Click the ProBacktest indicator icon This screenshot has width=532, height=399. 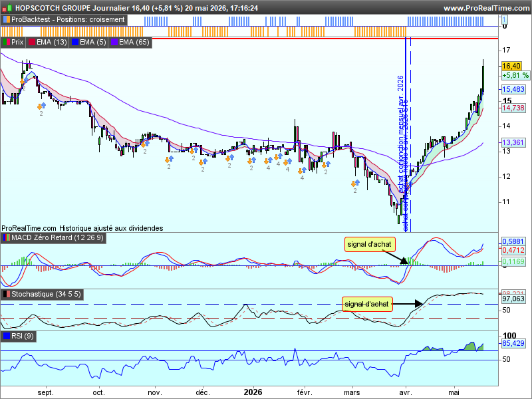(7, 20)
